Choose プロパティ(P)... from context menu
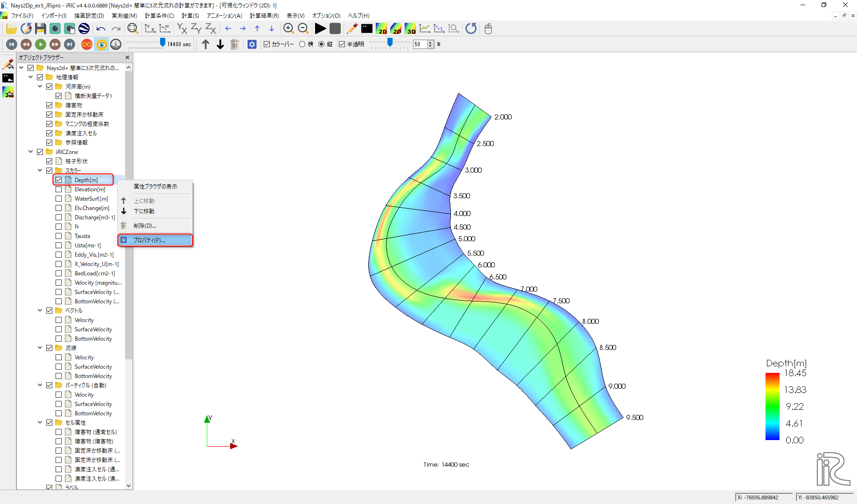The width and height of the screenshot is (857, 504). (x=155, y=240)
